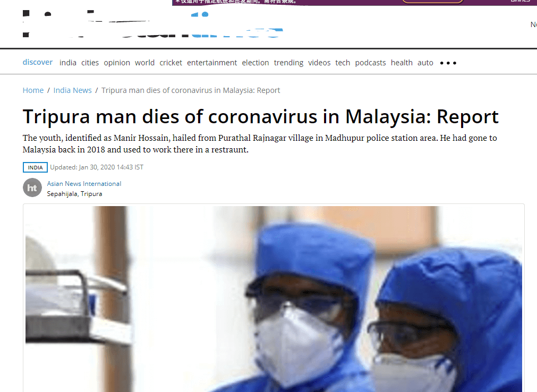Click the INDIA category tag badge
This screenshot has width=537, height=392.
click(35, 167)
